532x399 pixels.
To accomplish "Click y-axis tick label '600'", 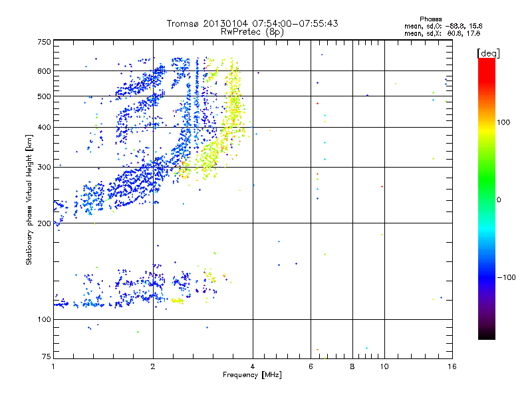I will (x=44, y=71).
